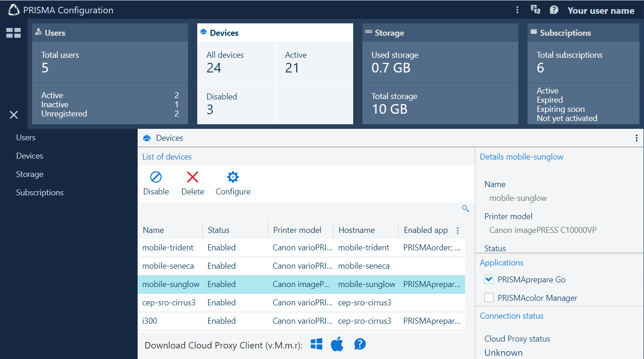
Task: Open the help question mark in header
Action: pos(554,10)
